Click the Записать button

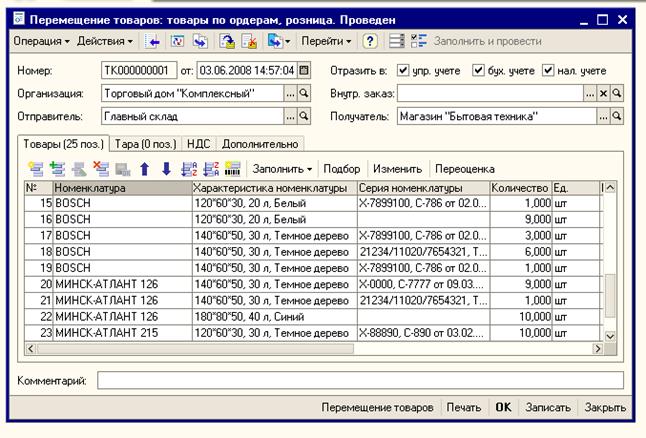(548, 407)
